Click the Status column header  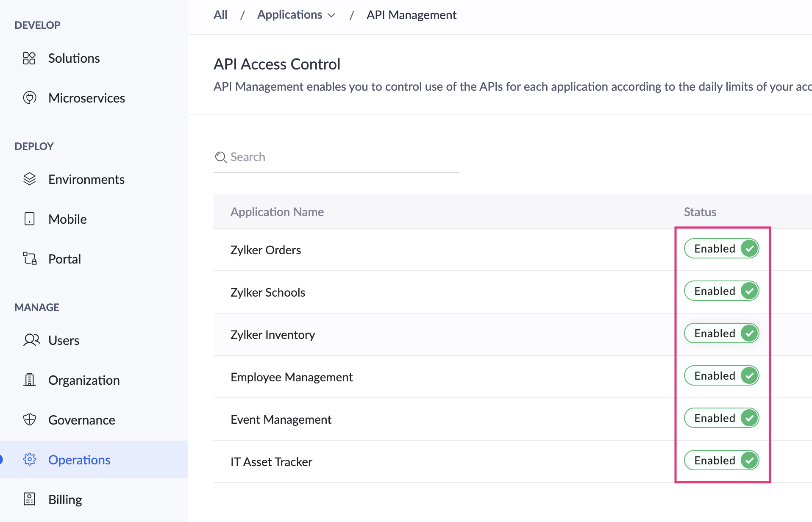[700, 212]
